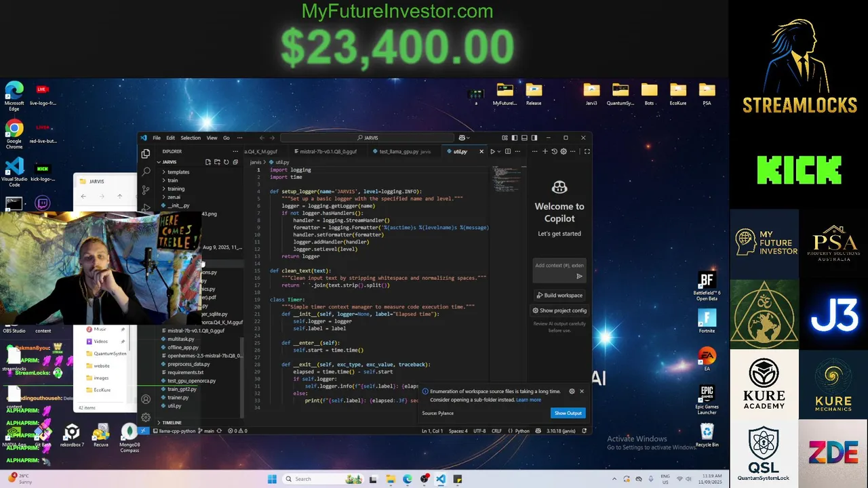Toggle the bottom panel layout button
The image size is (868, 488).
pyautogui.click(x=524, y=138)
